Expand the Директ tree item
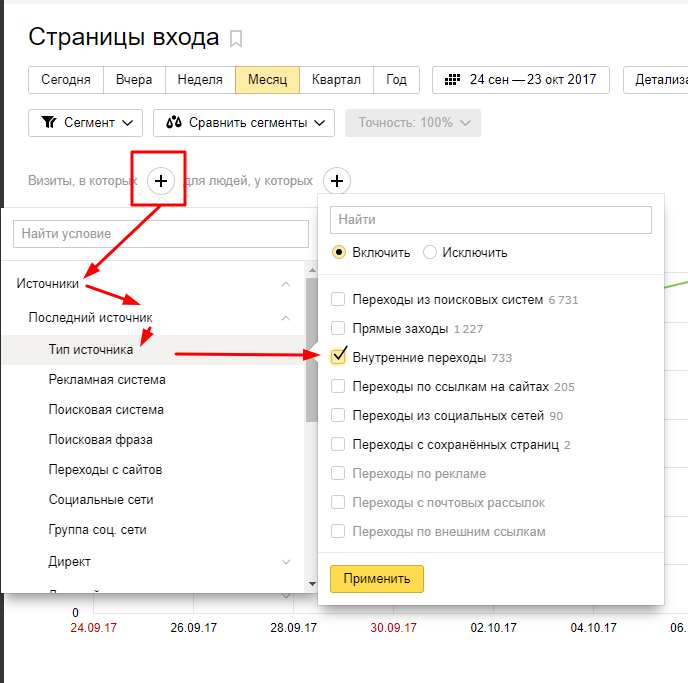The width and height of the screenshot is (688, 683). click(x=286, y=562)
